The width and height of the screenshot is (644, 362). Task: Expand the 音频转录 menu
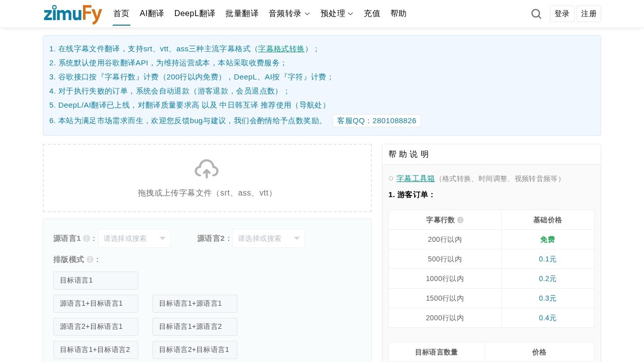point(289,14)
